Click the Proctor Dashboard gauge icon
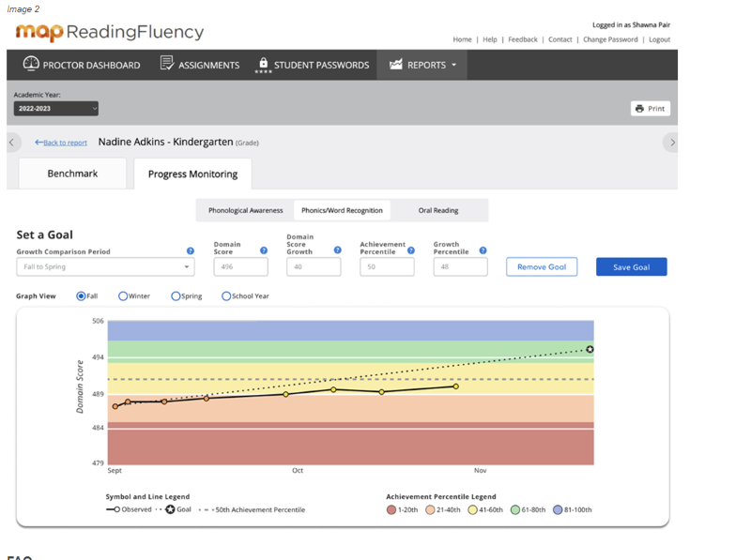 [x=31, y=65]
